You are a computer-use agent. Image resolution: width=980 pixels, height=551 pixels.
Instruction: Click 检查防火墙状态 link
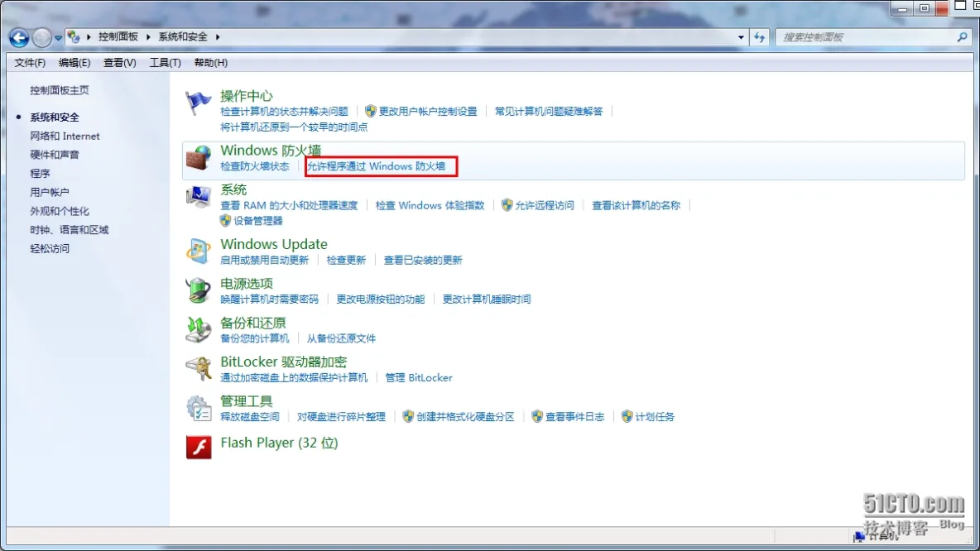[x=255, y=166]
